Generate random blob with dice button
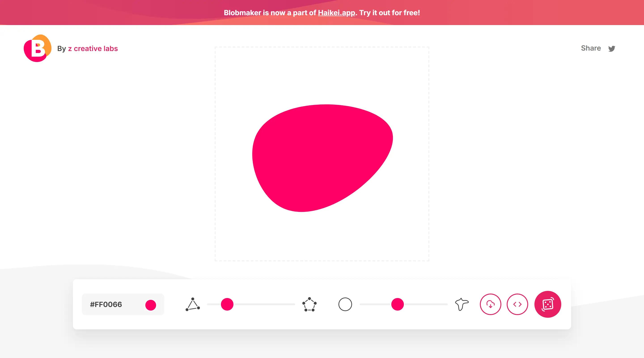Image resolution: width=644 pixels, height=358 pixels. pyautogui.click(x=548, y=304)
